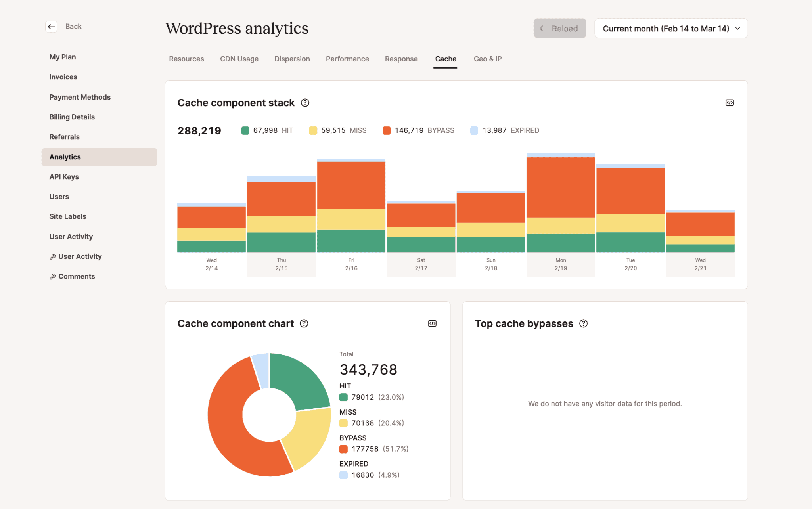
Task: Open help tooltip for Cache component chart
Action: (304, 323)
